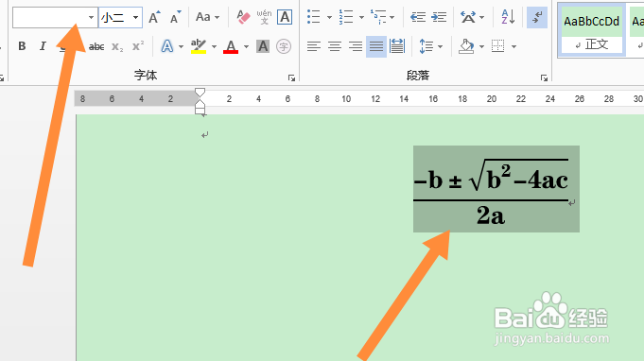The width and height of the screenshot is (644, 361).
Task: Apply character border icon
Action: pos(285,17)
